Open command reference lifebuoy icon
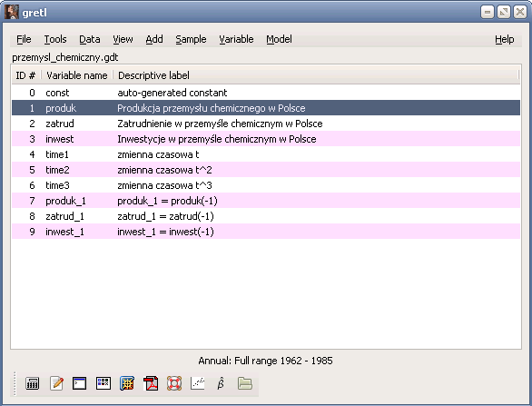Screen dimensions: 532x406 (x=174, y=383)
